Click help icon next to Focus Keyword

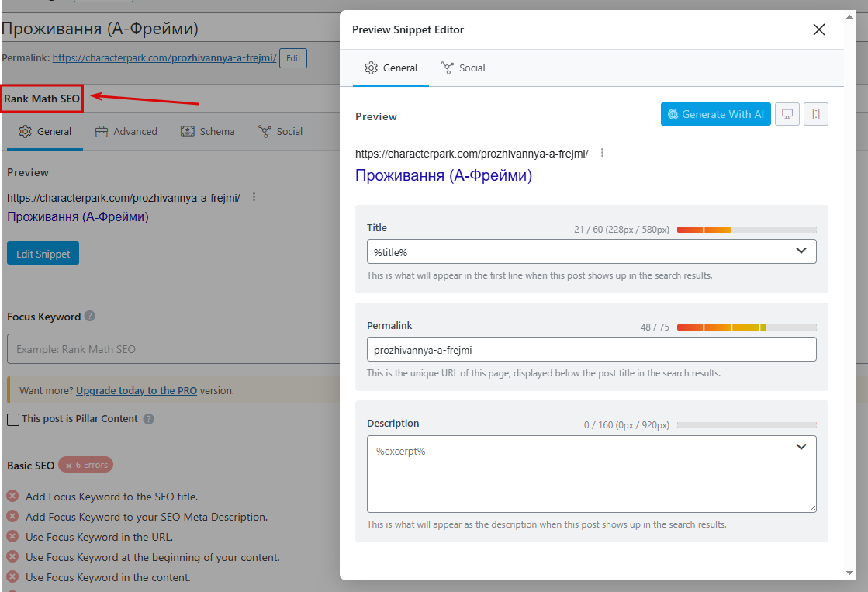click(90, 317)
